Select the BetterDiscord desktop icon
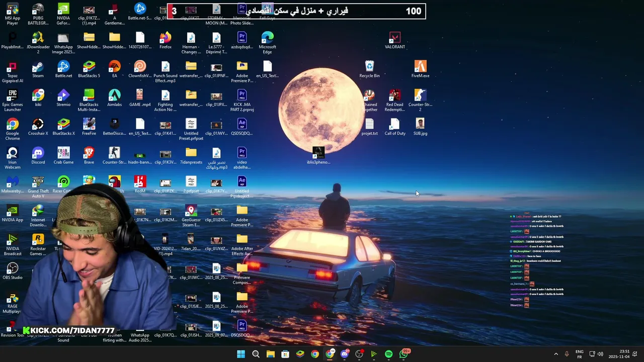Screen dimensions: 644x362 tap(115, 127)
